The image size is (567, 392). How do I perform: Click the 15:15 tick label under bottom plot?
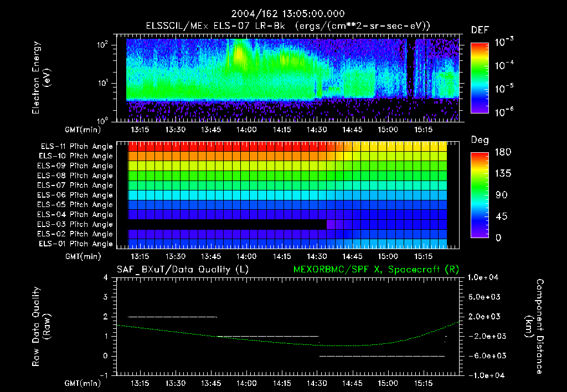[424, 383]
